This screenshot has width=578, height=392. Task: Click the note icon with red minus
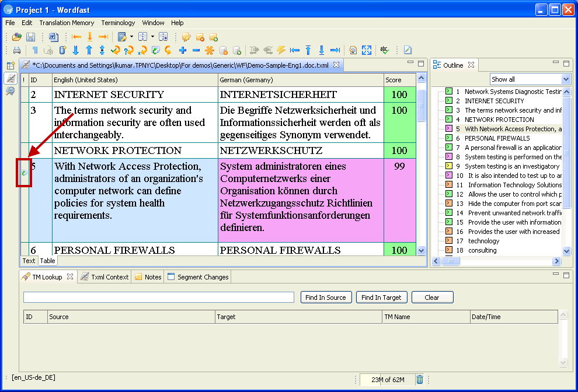click(200, 37)
